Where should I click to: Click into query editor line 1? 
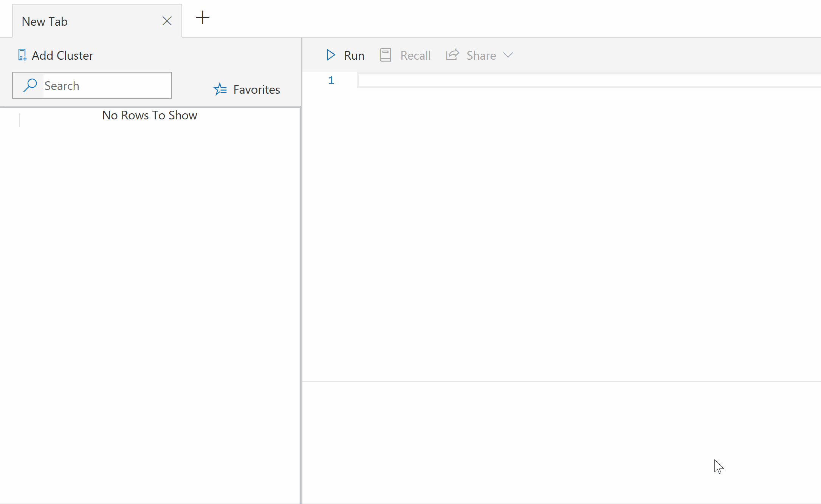click(567, 80)
